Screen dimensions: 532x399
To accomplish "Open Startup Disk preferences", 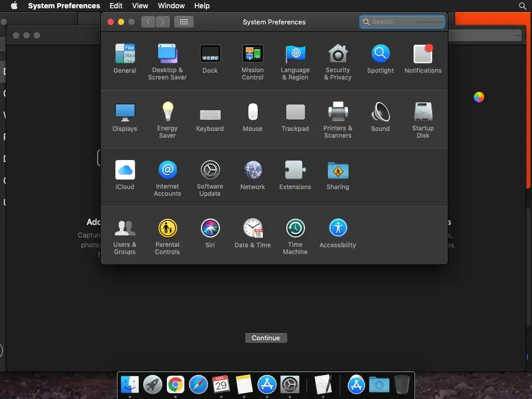I will [x=423, y=120].
